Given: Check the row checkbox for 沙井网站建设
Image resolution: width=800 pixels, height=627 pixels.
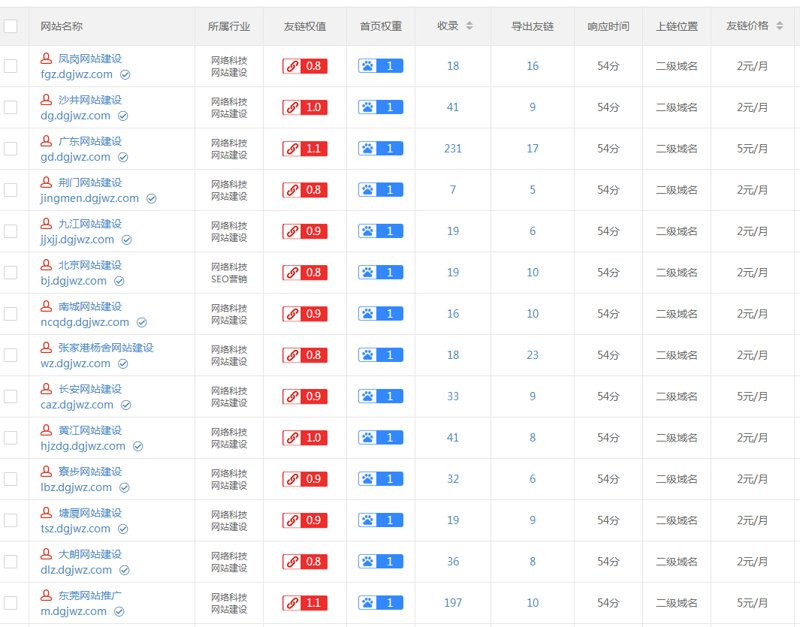Looking at the screenshot, I should pyautogui.click(x=11, y=107).
